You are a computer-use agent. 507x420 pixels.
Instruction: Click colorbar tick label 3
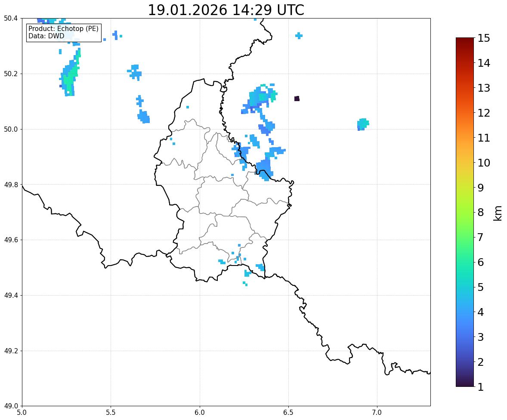(x=481, y=337)
